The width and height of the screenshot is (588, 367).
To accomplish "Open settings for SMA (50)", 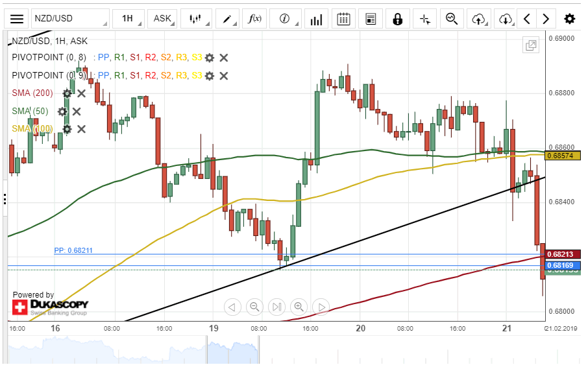I will point(62,112).
